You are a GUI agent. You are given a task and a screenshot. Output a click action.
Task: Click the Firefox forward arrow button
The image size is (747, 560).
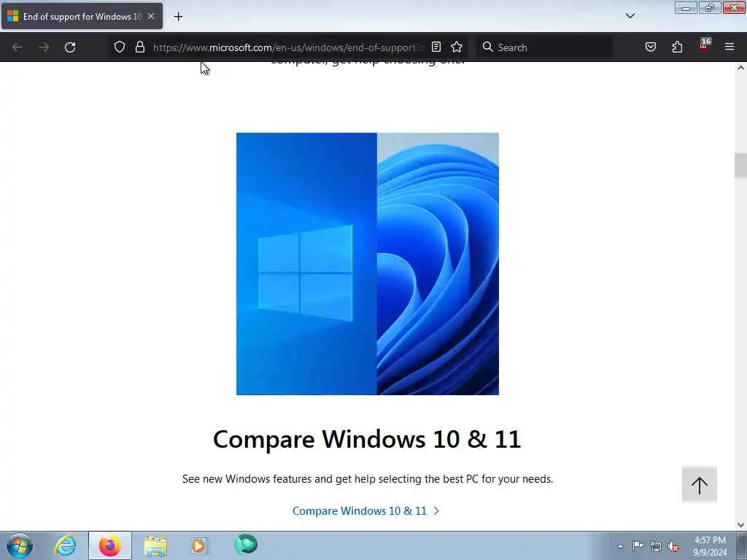point(44,47)
